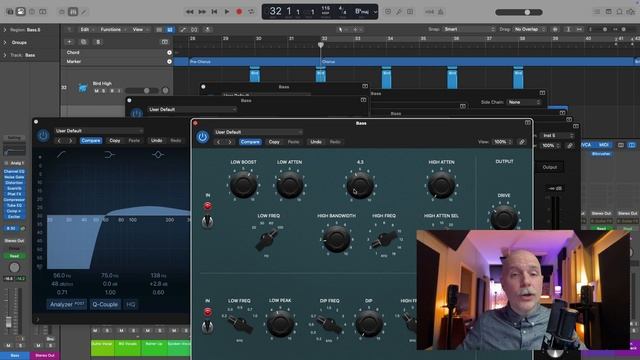Screen dimensions: 640x360
Task: Open the Drag No Overlap dropdown
Action: point(530,29)
